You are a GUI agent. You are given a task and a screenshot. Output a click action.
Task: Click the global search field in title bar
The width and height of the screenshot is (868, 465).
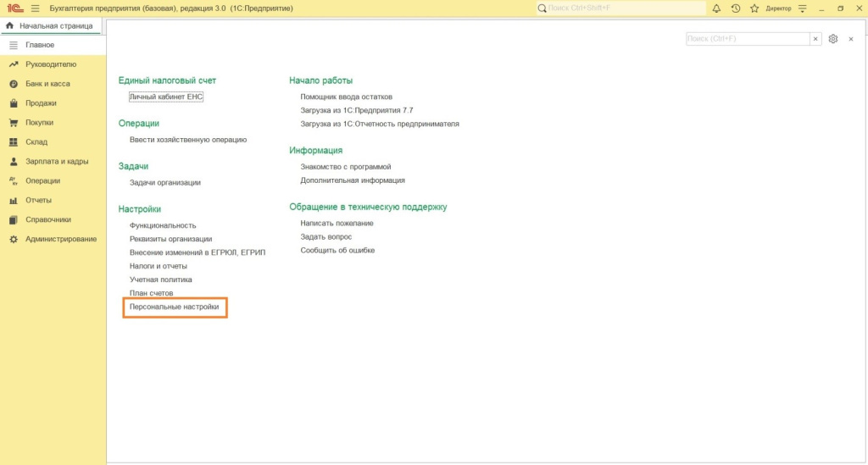click(x=623, y=8)
